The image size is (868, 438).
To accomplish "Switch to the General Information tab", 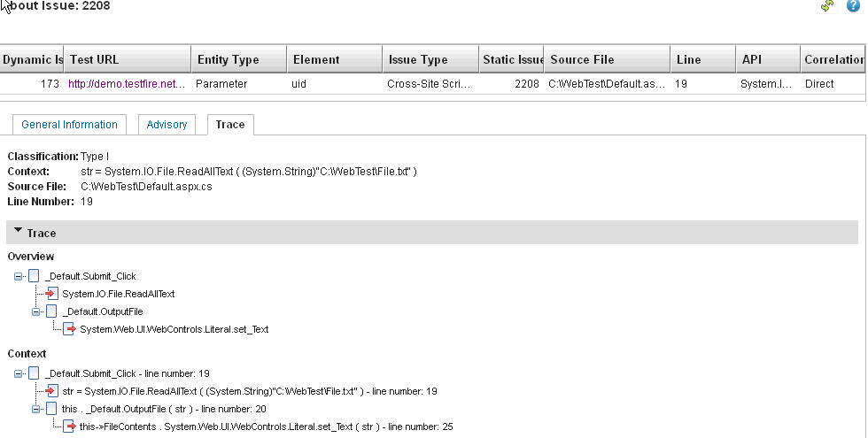I will pyautogui.click(x=69, y=125).
